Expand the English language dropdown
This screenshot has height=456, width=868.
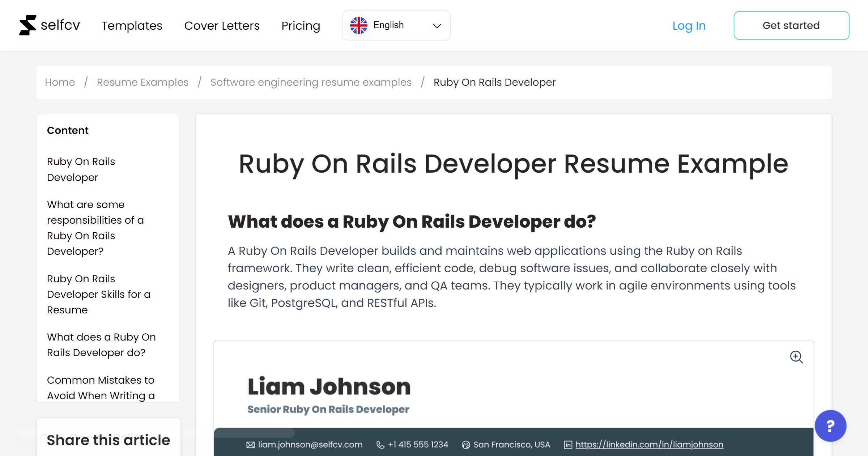(396, 25)
